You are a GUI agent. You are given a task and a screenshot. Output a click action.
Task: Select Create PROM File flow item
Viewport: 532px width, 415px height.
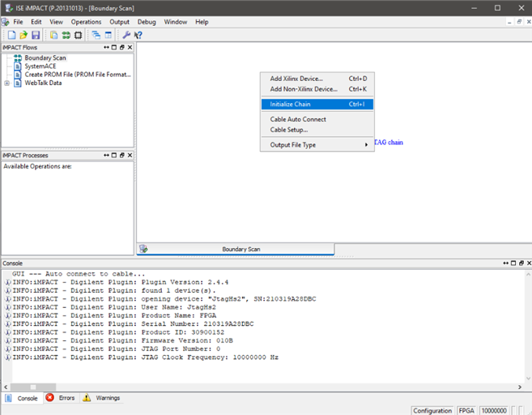(x=77, y=75)
